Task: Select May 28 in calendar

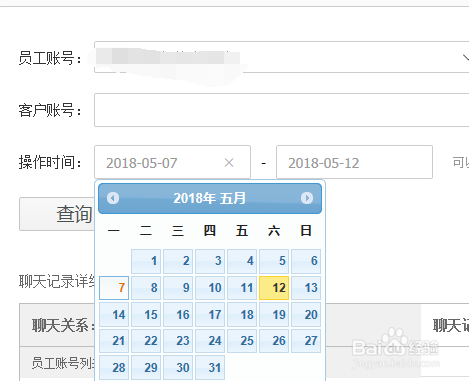Action: [114, 368]
